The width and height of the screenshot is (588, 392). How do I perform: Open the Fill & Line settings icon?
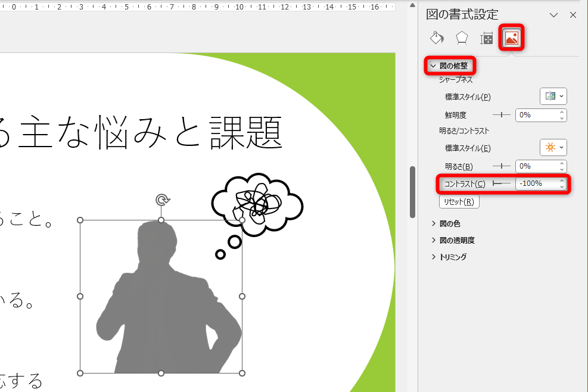pos(437,38)
